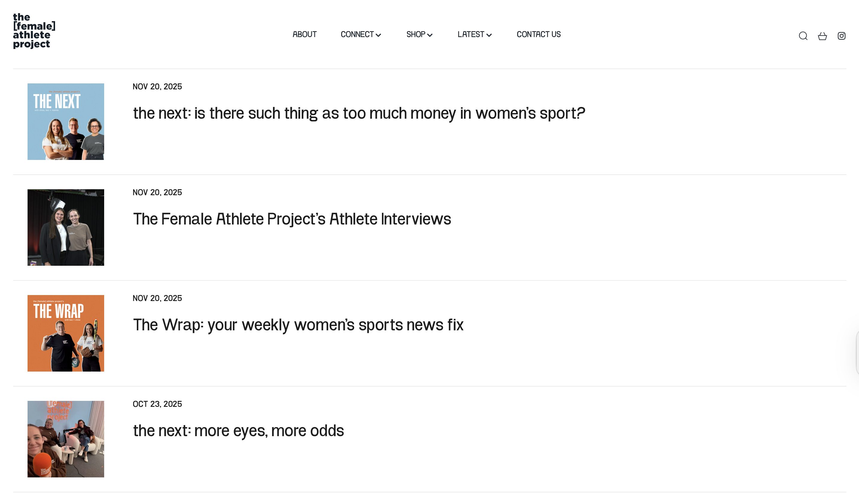Go to the About page

[x=304, y=34]
